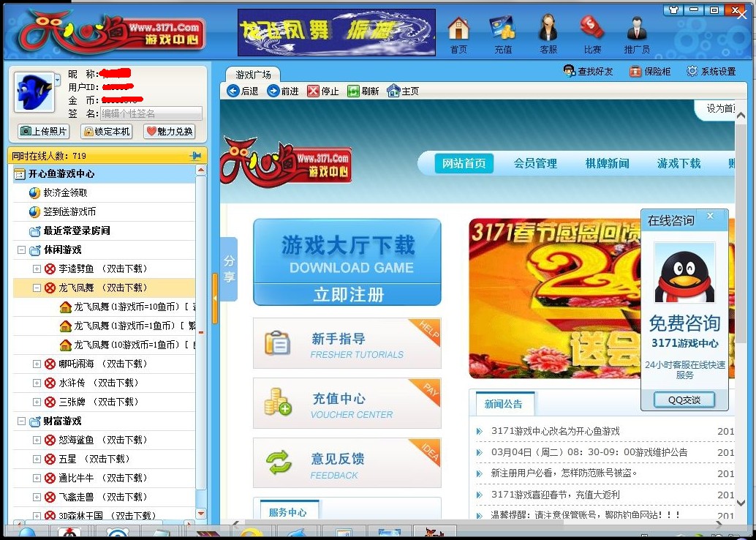756x540 pixels.
Task: Collapse the 龙飞凤舞 game node
Action: click(x=37, y=288)
